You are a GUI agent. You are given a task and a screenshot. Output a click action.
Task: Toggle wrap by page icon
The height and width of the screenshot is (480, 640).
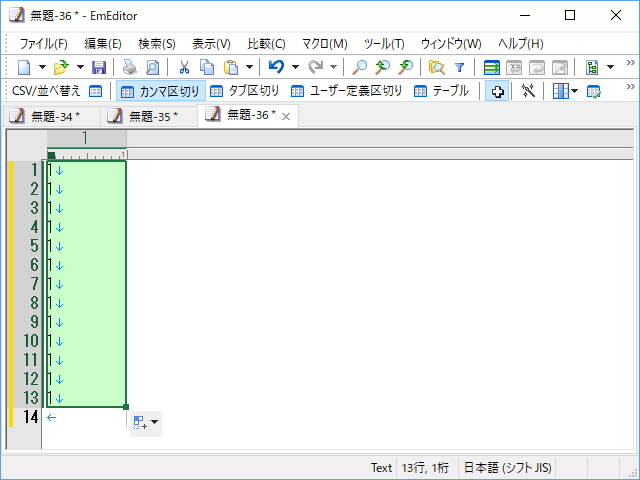click(x=560, y=67)
